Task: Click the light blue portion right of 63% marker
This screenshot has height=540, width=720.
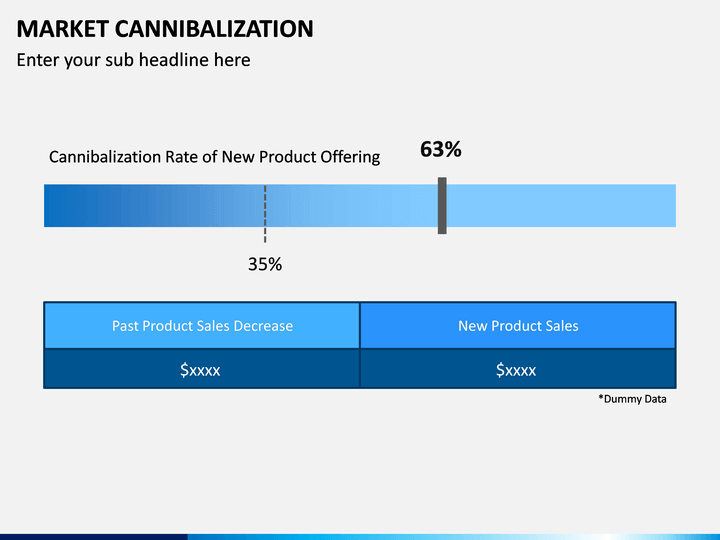Action: coord(561,205)
